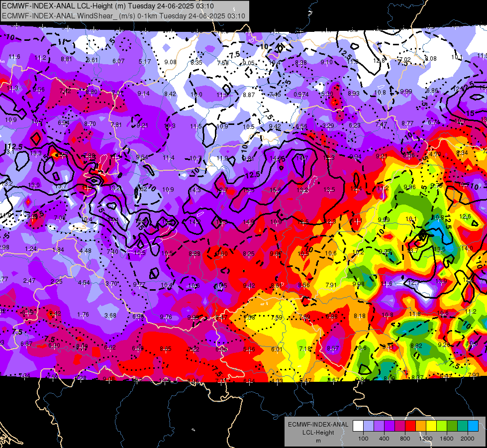Viewport: 487px width, 448px height.
Task: Click the map value 7.91
Action: (331, 285)
